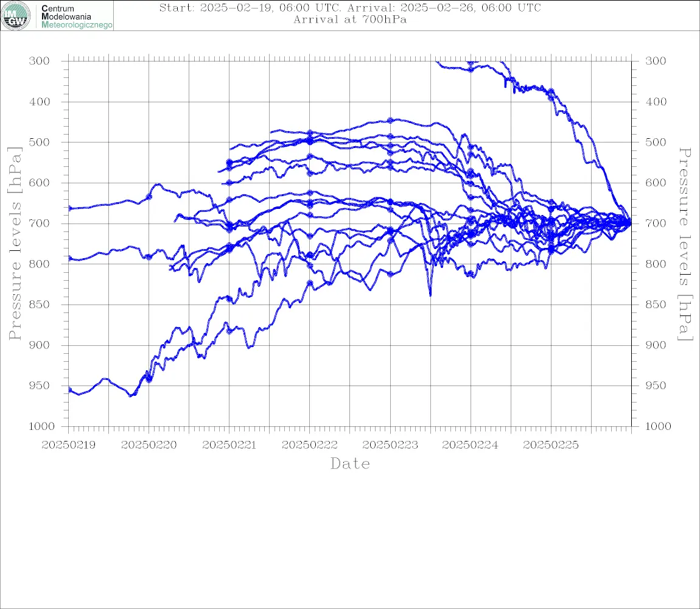Screen dimensions: 700x609
Task: Click the right axis 600 label
Action: point(656,183)
